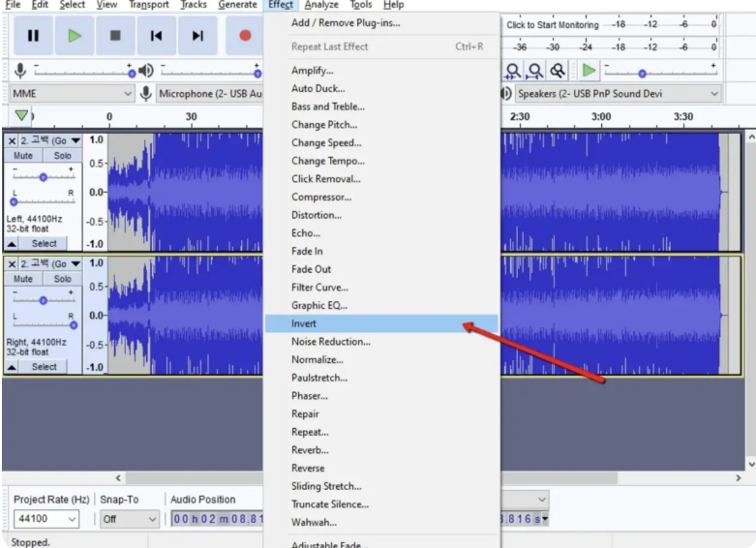Image resolution: width=756 pixels, height=548 pixels.
Task: Click the Pause button in transport toolbar
Action: 33,36
